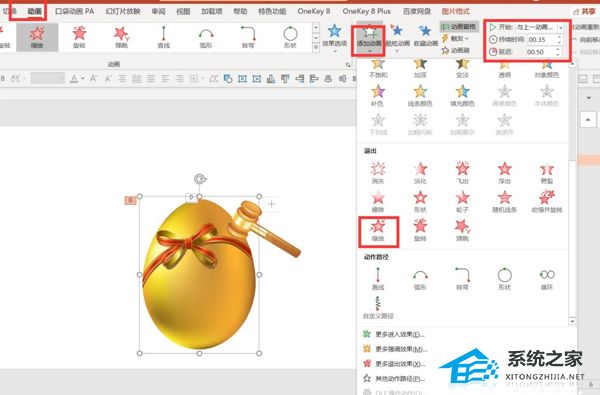Expand the animation gallery more arrow
The height and width of the screenshot is (395, 600).
point(316,47)
